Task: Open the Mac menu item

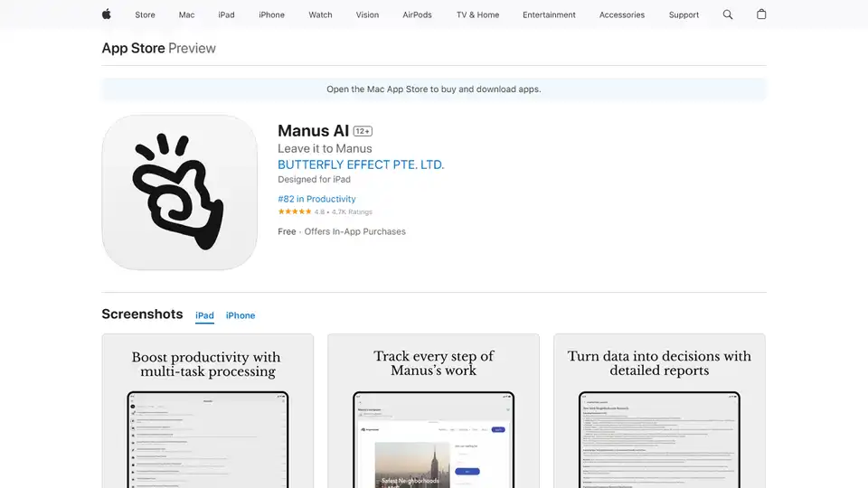Action: [186, 15]
